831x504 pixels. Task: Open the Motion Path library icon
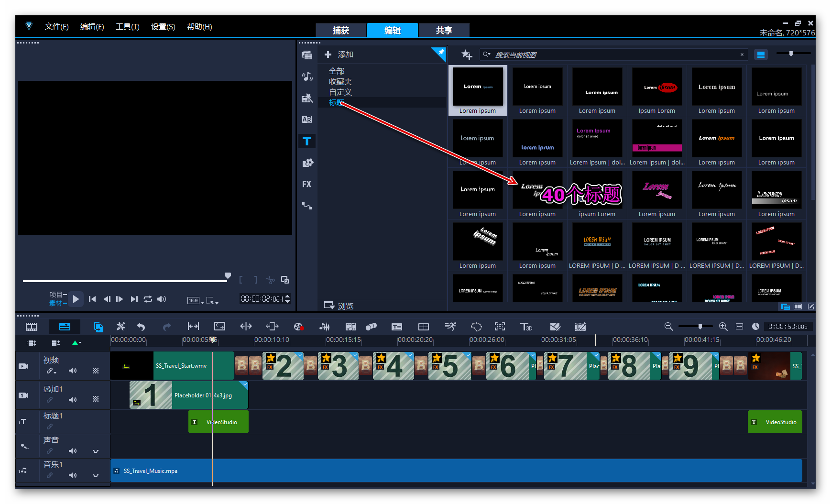(307, 206)
